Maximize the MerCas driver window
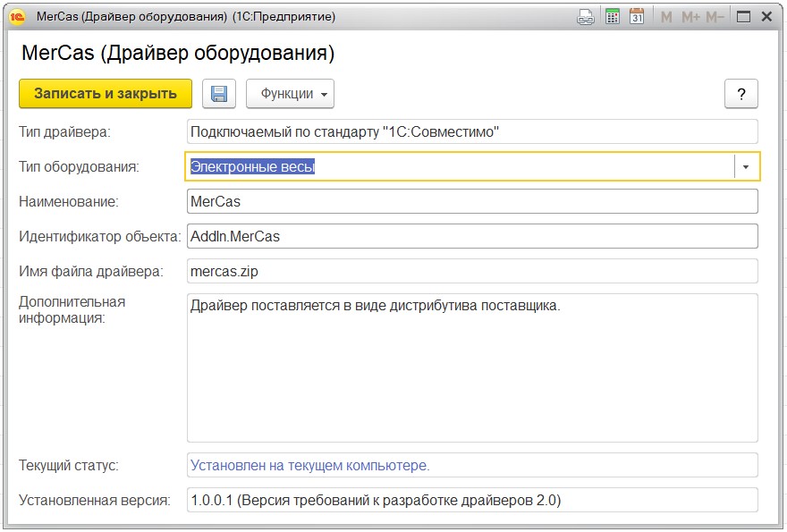This screenshot has width=787, height=532. tap(743, 16)
